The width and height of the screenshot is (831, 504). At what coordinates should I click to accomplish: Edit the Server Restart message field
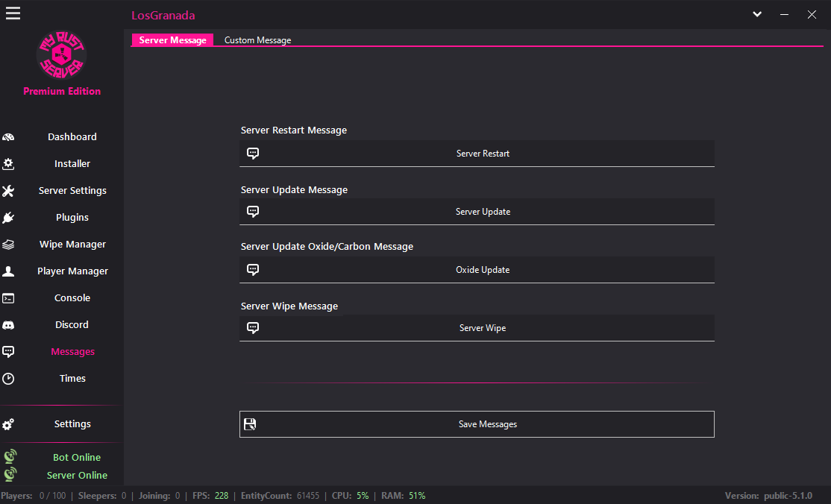coord(477,153)
